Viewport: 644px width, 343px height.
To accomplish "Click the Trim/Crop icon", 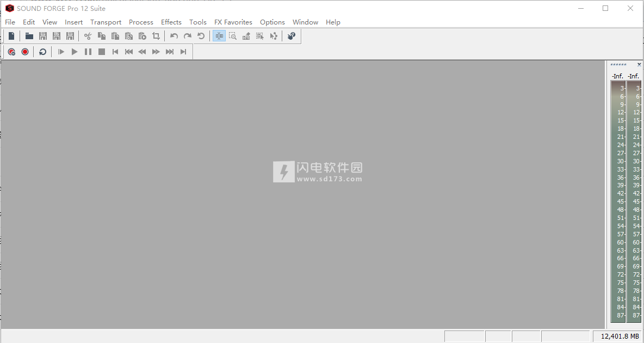I will coord(156,36).
